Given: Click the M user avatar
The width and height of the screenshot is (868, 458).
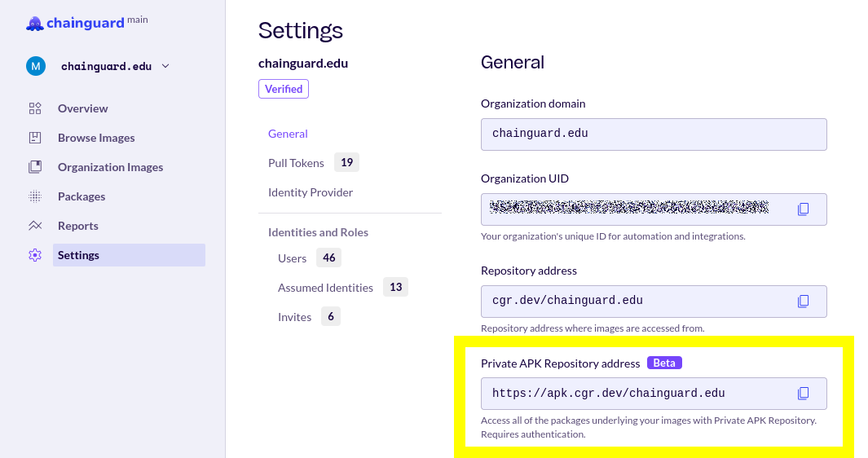Looking at the screenshot, I should 36,66.
